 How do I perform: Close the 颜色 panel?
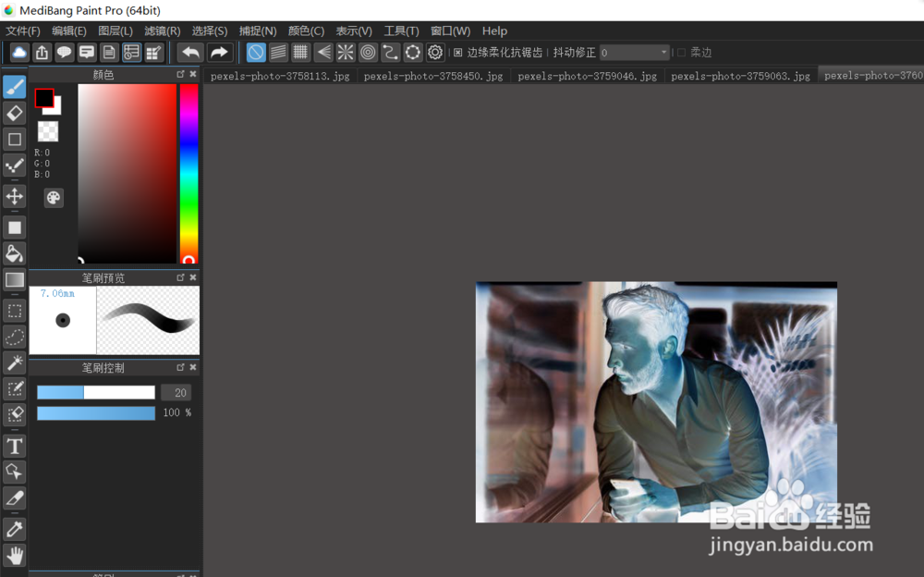tap(193, 74)
